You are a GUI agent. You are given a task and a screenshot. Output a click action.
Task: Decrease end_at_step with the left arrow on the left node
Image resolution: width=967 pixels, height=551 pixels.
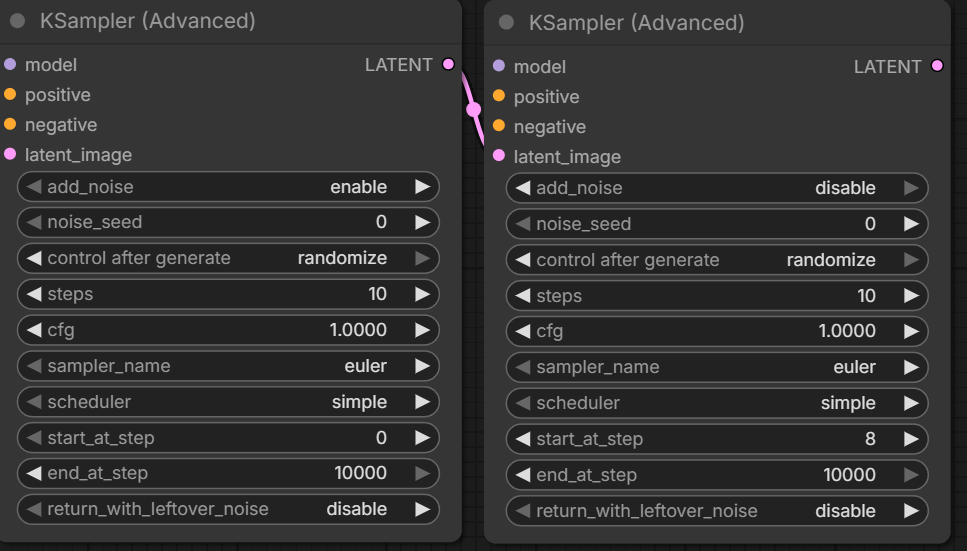34,473
